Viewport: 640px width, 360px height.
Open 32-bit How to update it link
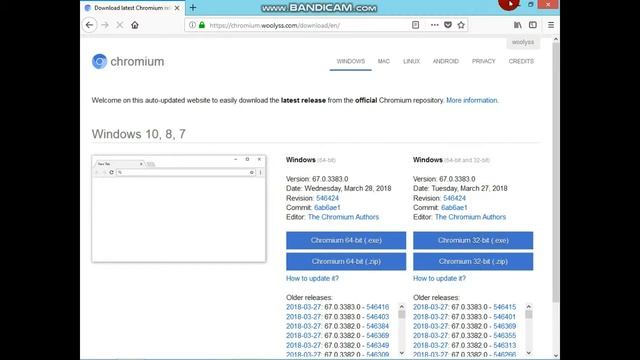coord(439,278)
